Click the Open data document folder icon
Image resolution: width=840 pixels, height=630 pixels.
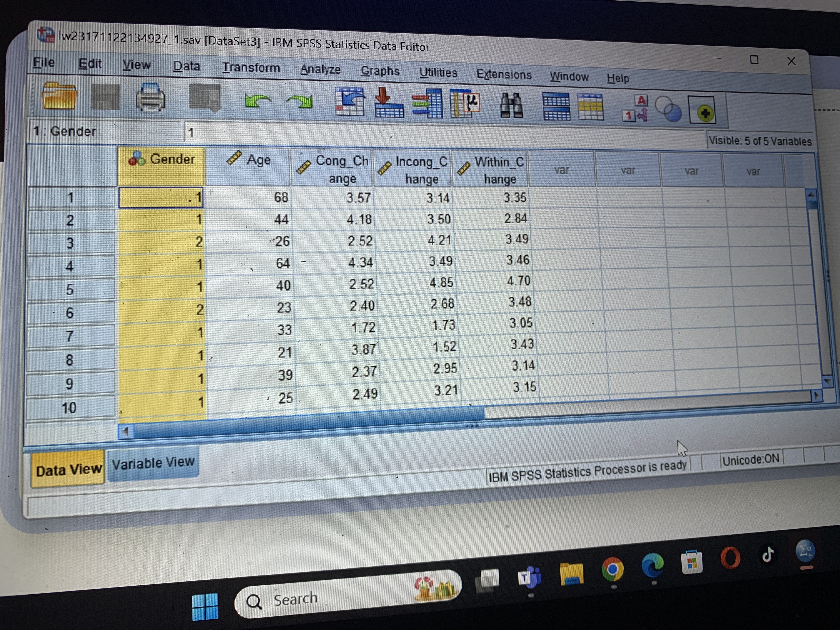pos(59,96)
